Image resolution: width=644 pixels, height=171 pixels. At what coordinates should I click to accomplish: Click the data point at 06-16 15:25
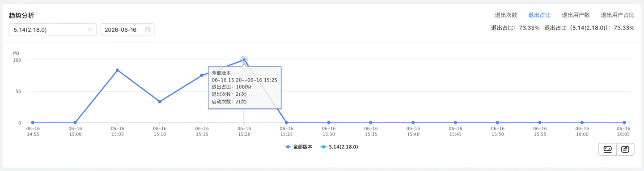click(x=286, y=122)
